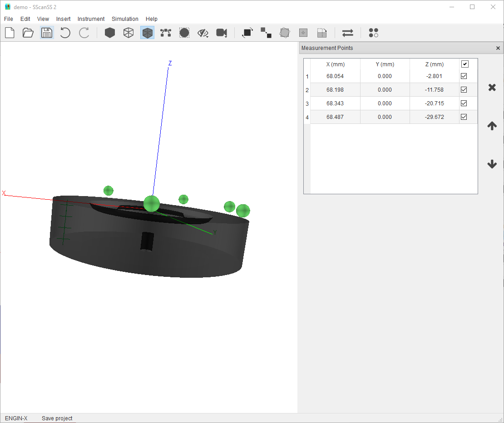Select transparent rendering mode
This screenshot has width=504, height=423.
147,33
